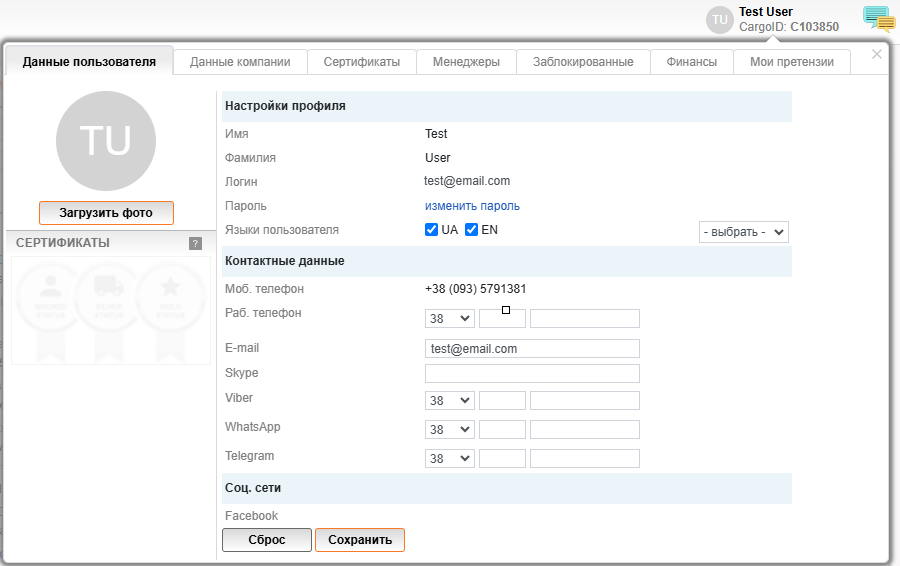Click the изменить пароль link
Image resolution: width=900 pixels, height=566 pixels.
(x=472, y=206)
